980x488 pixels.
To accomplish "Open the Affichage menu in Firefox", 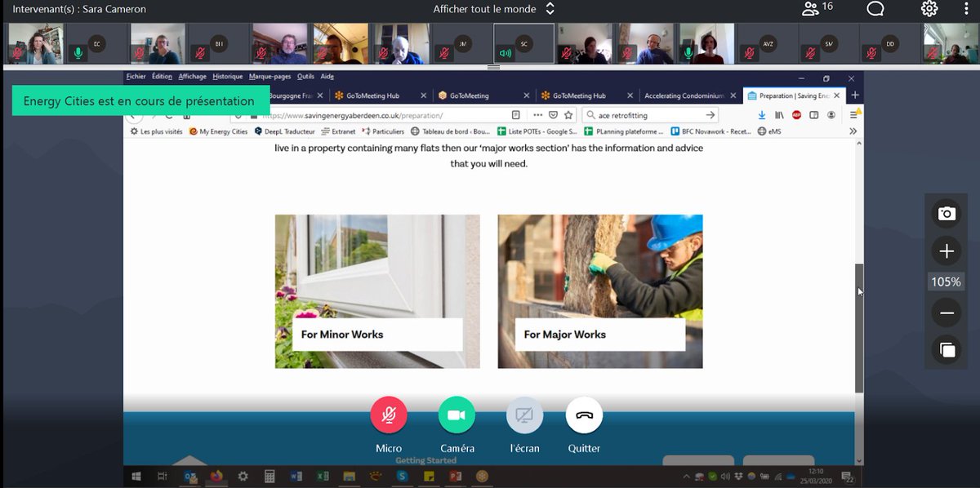I will click(192, 77).
